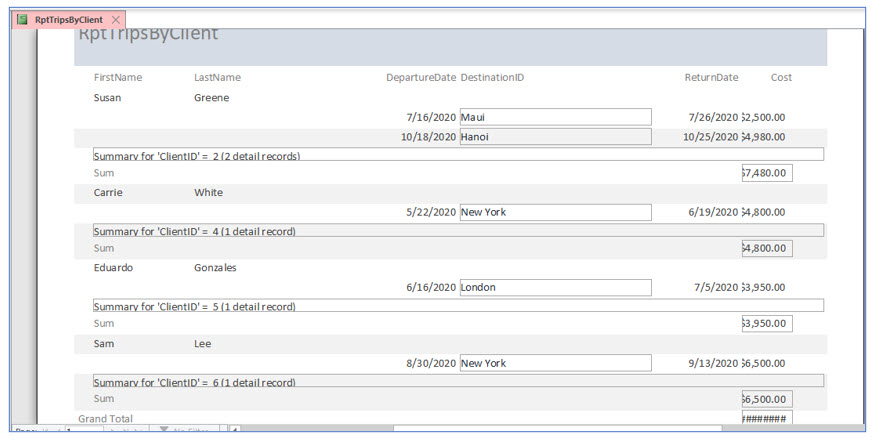Click the New York trip cost 6,500.00
Viewport: 876px width, 442px height.
point(764,363)
